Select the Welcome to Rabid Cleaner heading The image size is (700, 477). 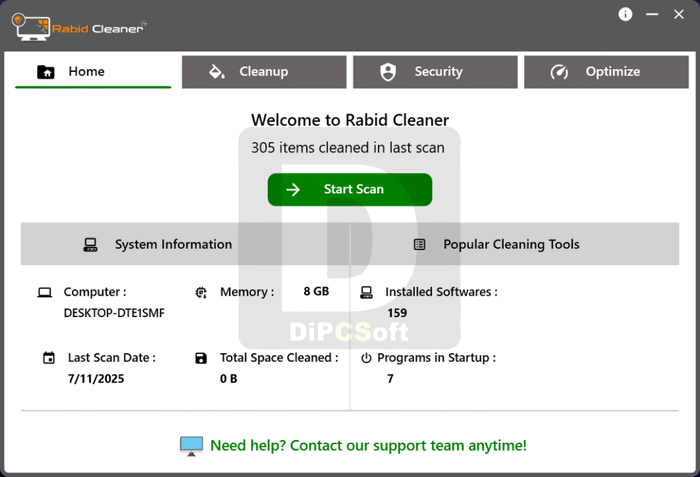click(350, 120)
